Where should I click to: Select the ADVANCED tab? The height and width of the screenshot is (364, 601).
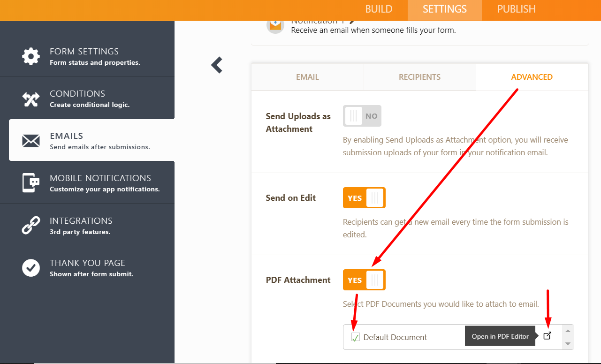pos(532,77)
